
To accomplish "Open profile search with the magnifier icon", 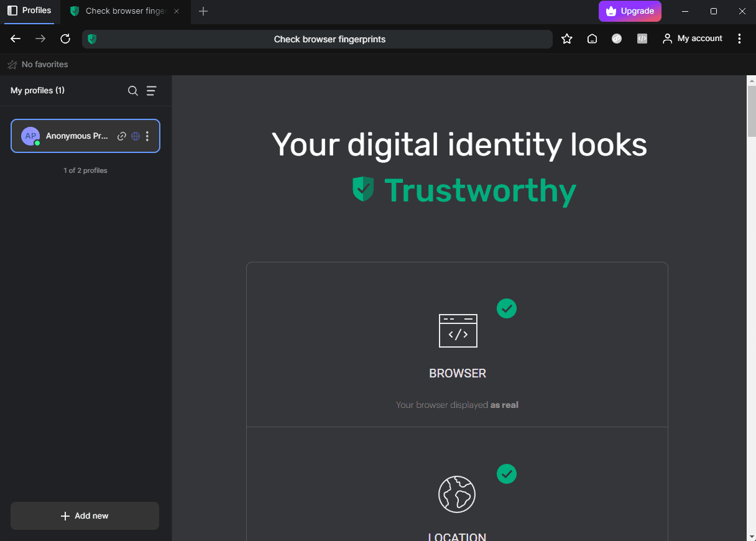I will [x=132, y=91].
